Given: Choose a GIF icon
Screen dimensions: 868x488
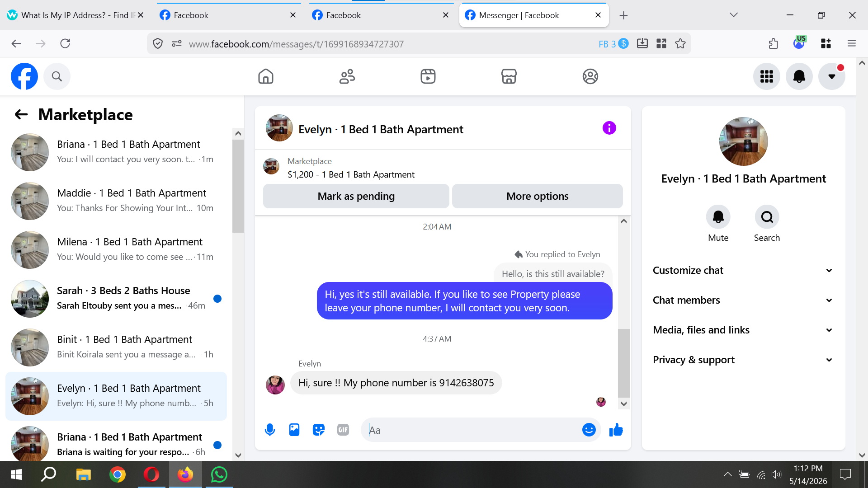Looking at the screenshot, I should [x=343, y=430].
